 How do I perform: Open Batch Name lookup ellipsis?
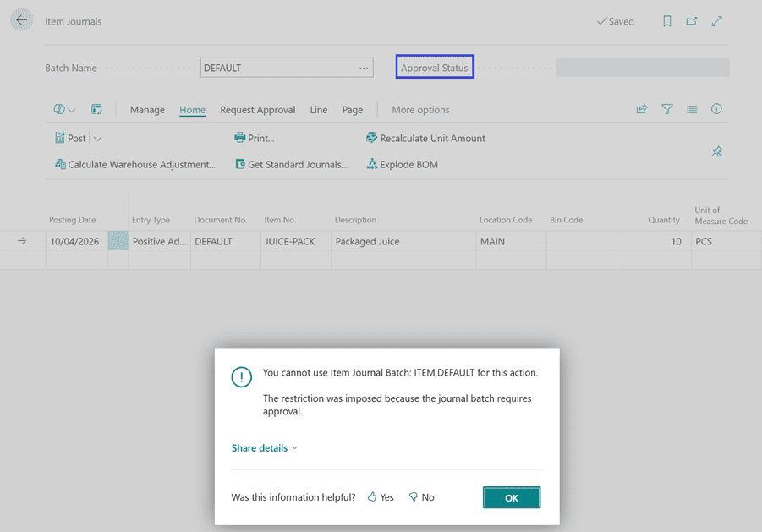[x=364, y=69]
